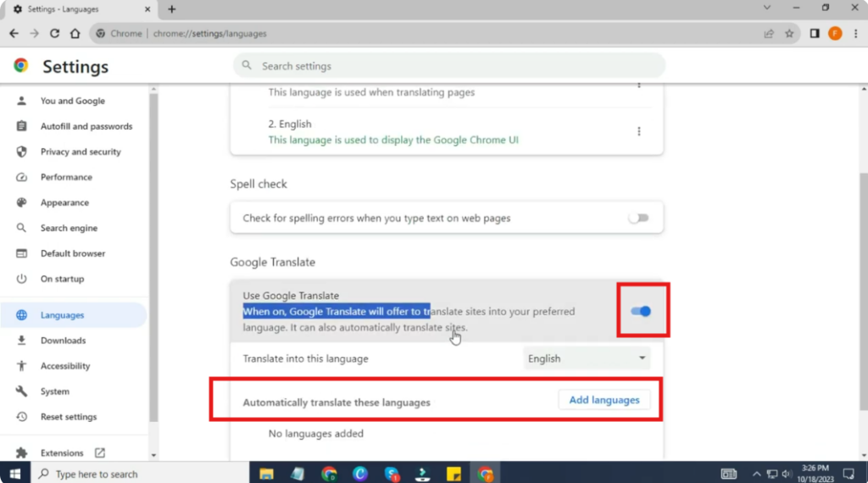Open Appearance settings

tap(64, 203)
